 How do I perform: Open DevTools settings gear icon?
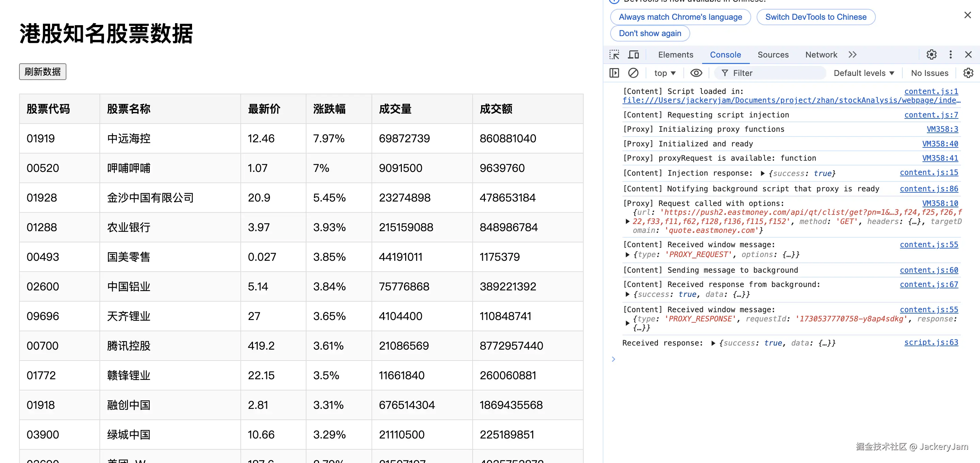pos(931,55)
